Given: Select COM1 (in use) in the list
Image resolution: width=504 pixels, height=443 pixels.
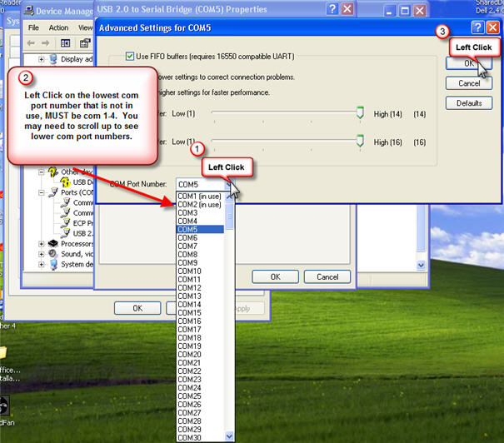Looking at the screenshot, I should click(201, 196).
